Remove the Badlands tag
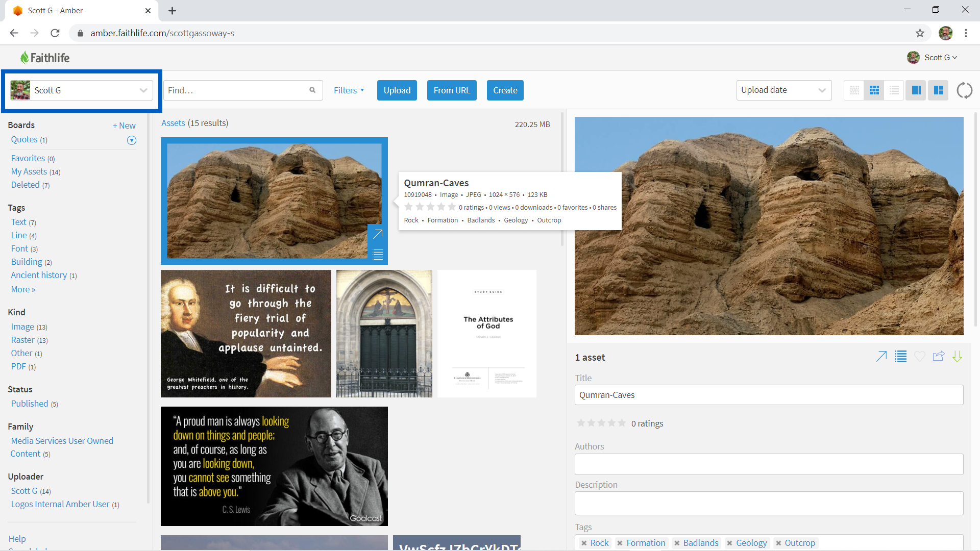 pyautogui.click(x=677, y=543)
